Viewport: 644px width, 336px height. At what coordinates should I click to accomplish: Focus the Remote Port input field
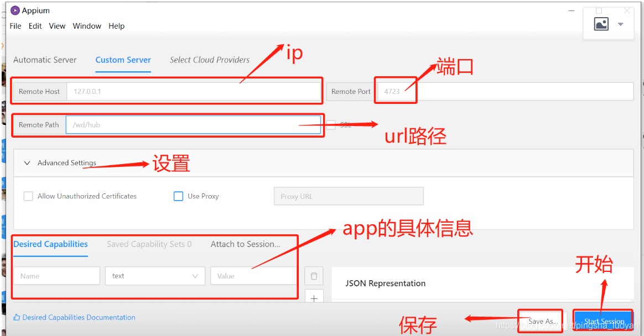pos(506,92)
